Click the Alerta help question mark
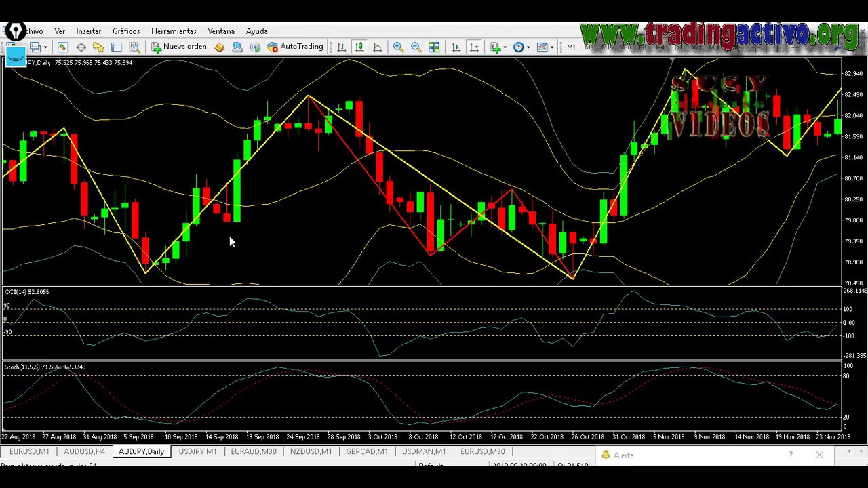This screenshot has width=868, height=488. point(791,455)
